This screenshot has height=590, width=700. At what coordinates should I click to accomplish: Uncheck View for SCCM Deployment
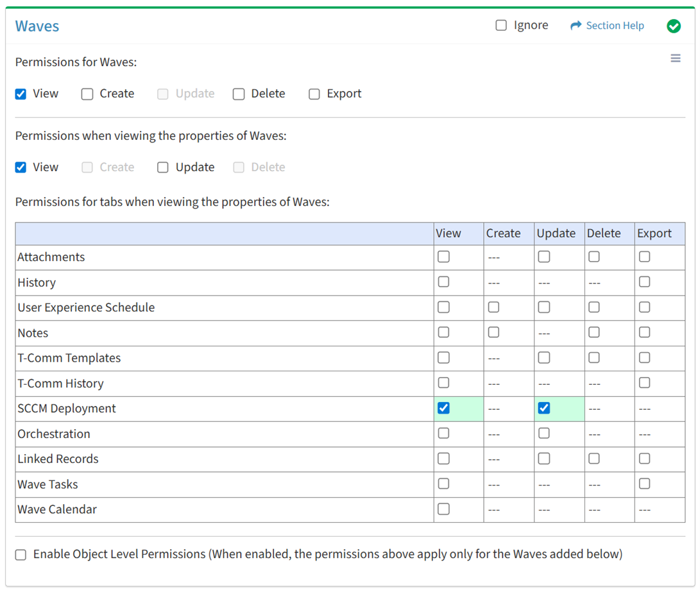pyautogui.click(x=443, y=408)
